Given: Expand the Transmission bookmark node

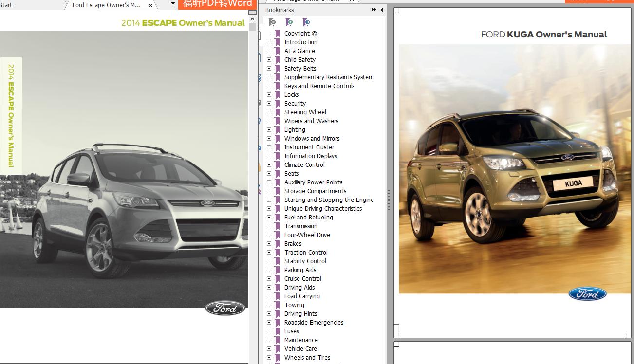Looking at the screenshot, I should pos(269,226).
